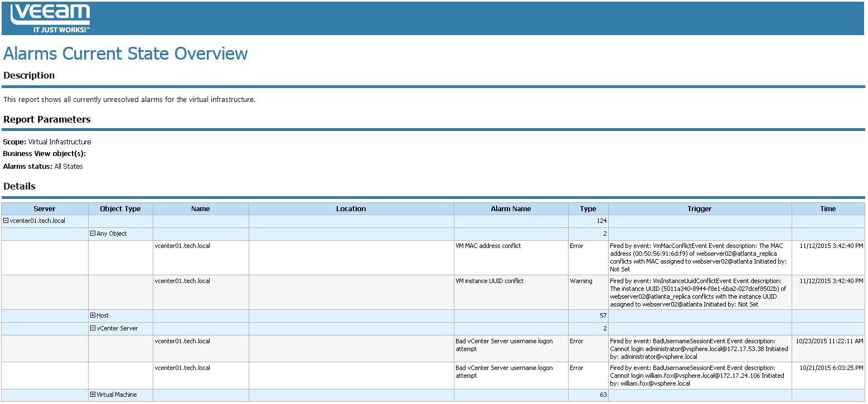
Task: Click the Type column header
Action: (x=588, y=209)
